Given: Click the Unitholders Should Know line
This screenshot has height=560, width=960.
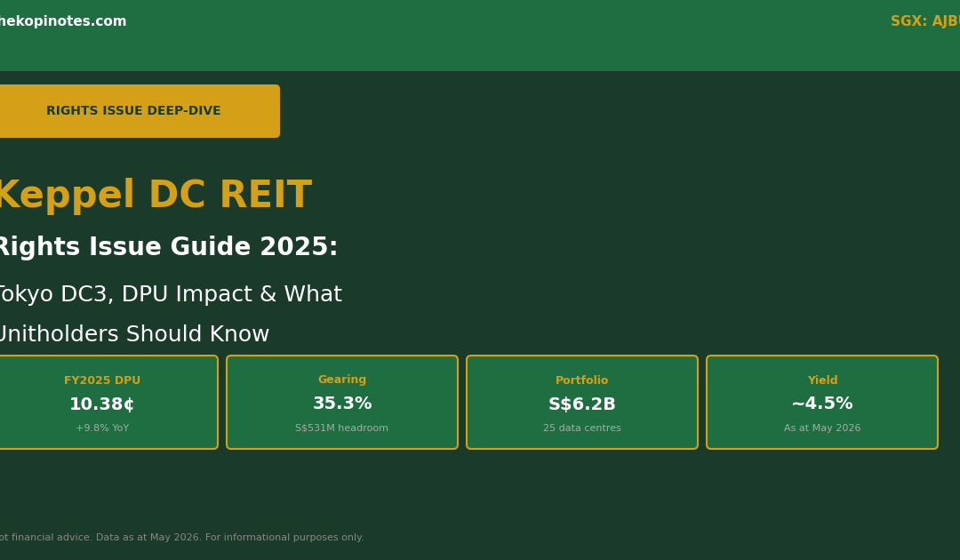Looking at the screenshot, I should [x=134, y=334].
